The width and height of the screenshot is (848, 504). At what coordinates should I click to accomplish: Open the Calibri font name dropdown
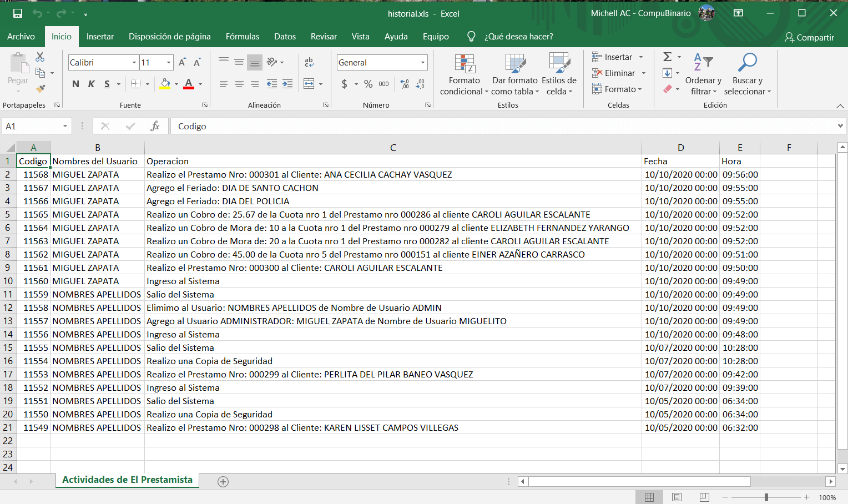134,63
